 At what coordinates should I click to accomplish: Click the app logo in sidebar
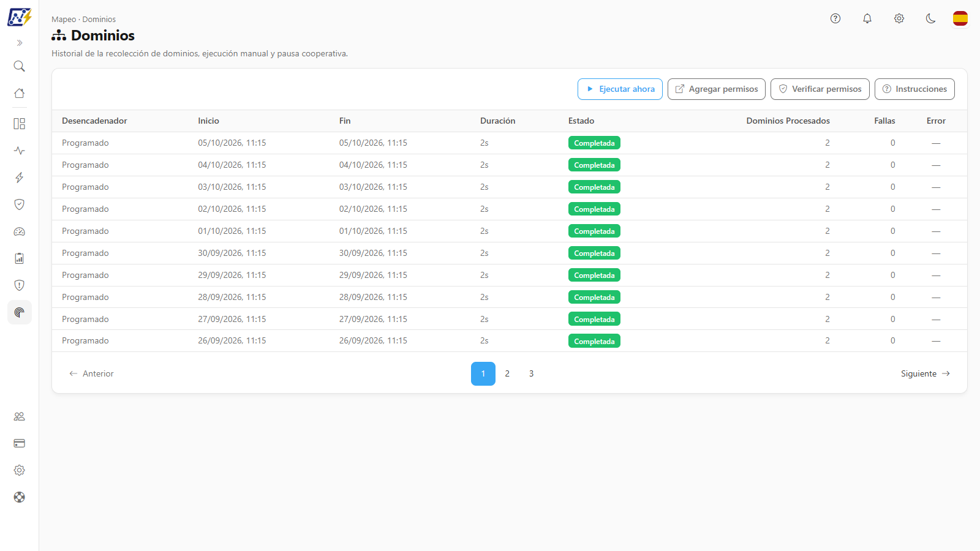[19, 17]
